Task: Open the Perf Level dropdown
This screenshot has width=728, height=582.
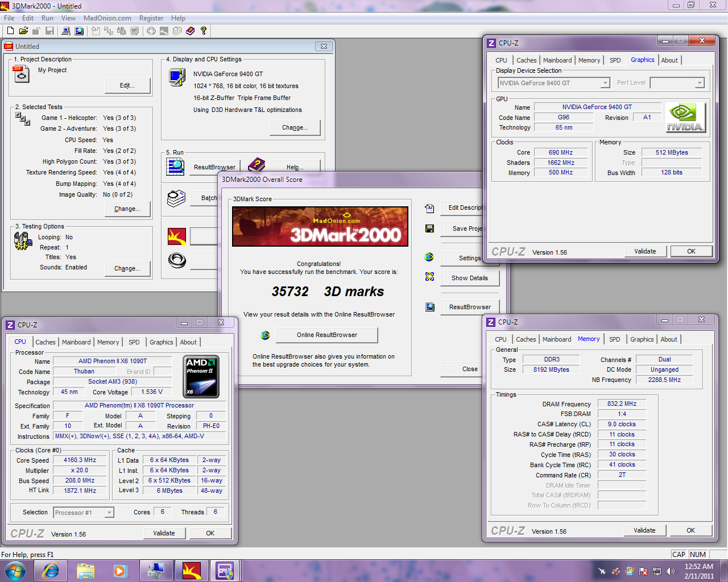Action: [x=700, y=83]
